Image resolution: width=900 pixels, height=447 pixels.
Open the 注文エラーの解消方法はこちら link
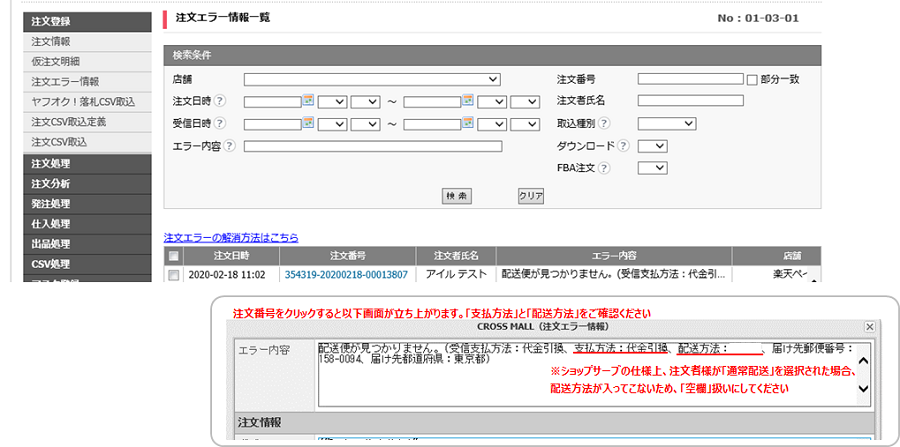(x=231, y=237)
